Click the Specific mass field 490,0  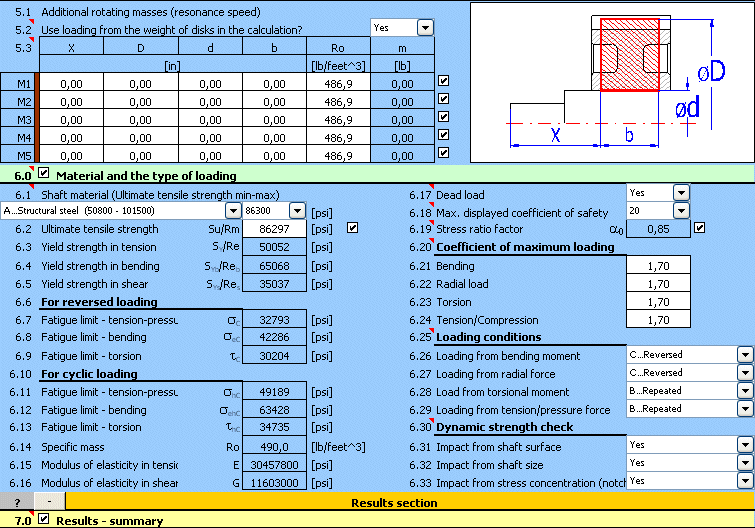274,447
